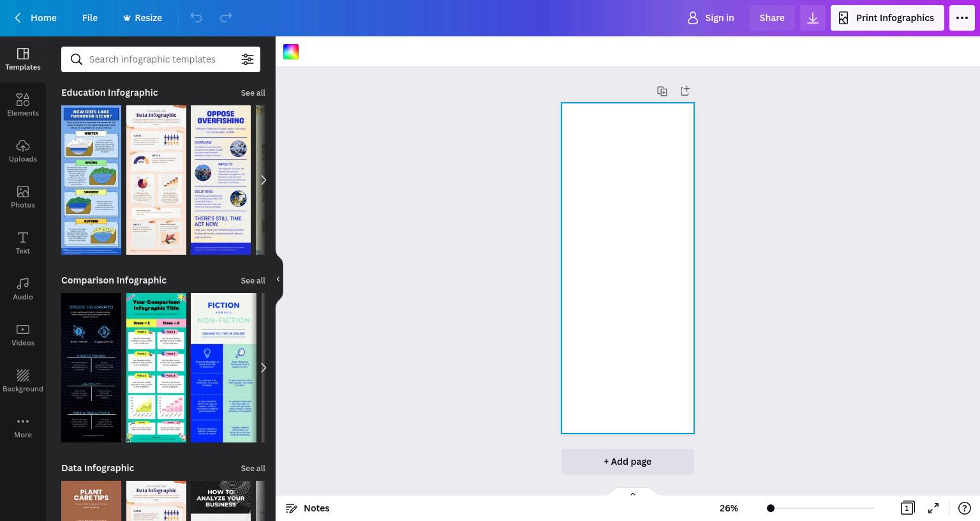
Task: Click Print Infographics button
Action: pyautogui.click(x=887, y=18)
